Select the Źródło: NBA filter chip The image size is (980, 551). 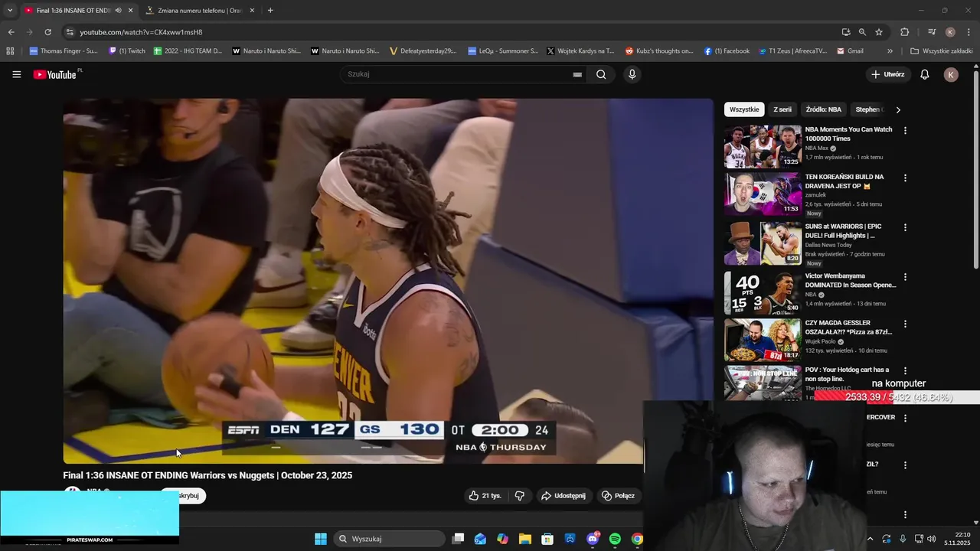[x=824, y=109]
